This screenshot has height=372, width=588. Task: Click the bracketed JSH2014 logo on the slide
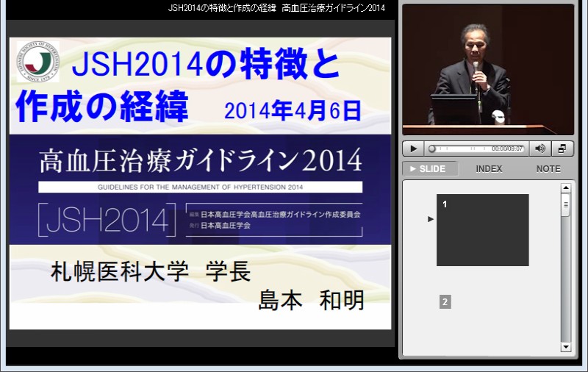[107, 219]
